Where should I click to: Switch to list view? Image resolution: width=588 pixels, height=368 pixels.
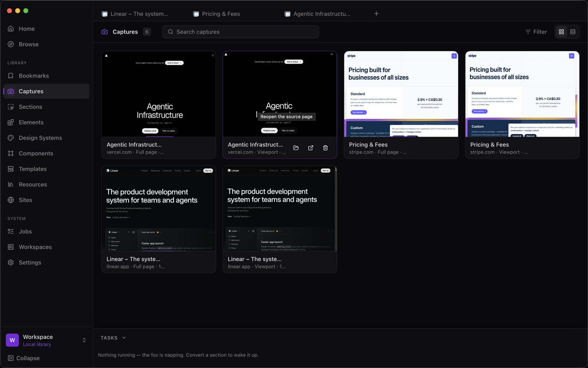click(x=573, y=32)
